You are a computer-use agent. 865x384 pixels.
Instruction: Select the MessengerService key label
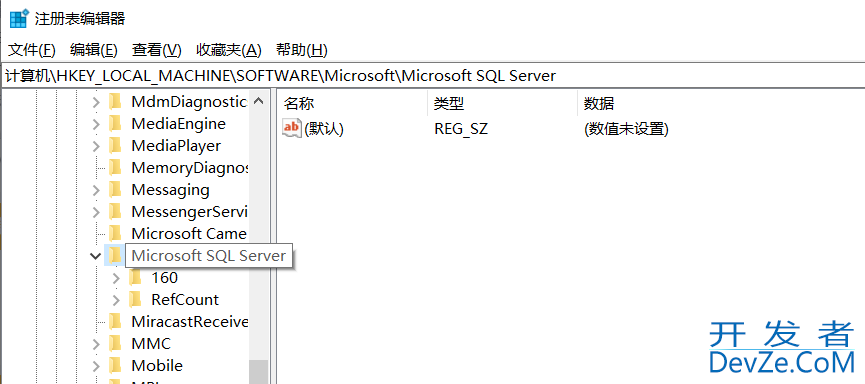coord(190,211)
